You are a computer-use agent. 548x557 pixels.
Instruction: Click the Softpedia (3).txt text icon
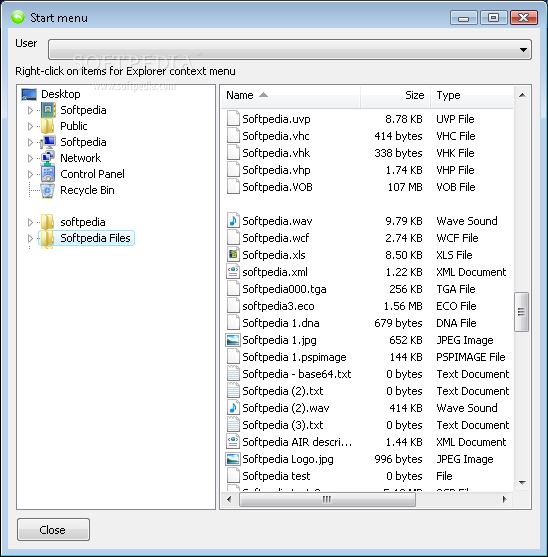click(233, 425)
